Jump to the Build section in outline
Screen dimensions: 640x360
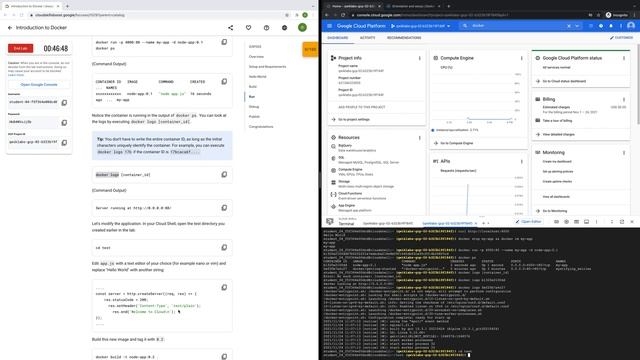pos(253,87)
